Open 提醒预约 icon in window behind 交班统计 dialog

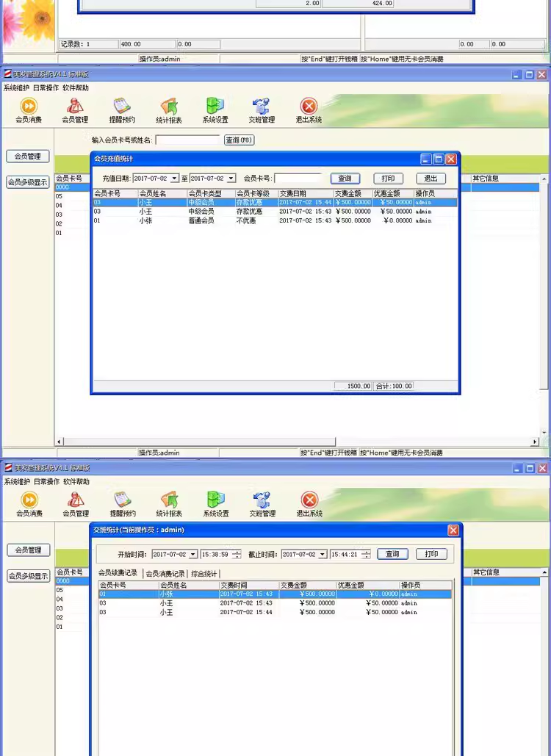[x=123, y=504]
